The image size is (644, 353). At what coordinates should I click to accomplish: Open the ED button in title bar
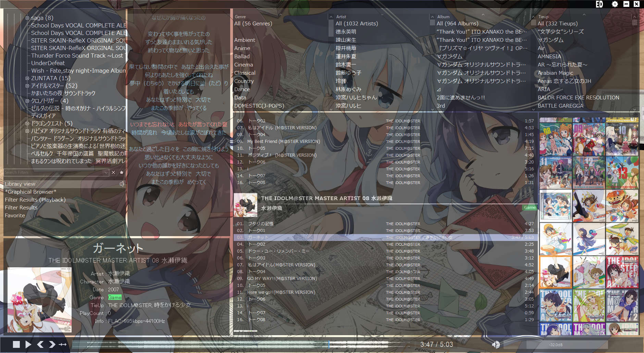599,4
